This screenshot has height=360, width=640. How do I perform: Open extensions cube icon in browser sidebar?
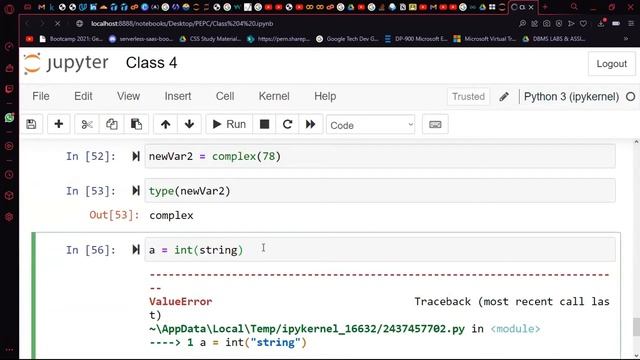pos(9,196)
